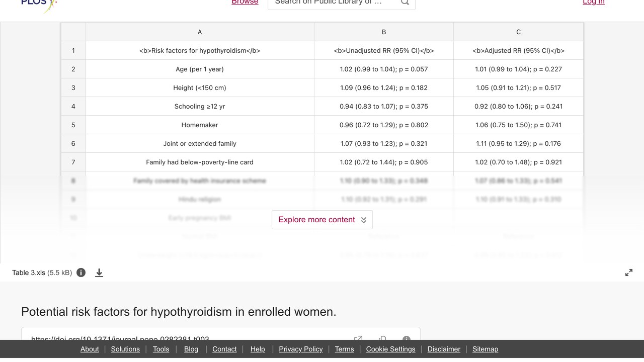This screenshot has height=362, width=644.
Task: Expand the table viewer to fullscreen
Action: (629, 273)
